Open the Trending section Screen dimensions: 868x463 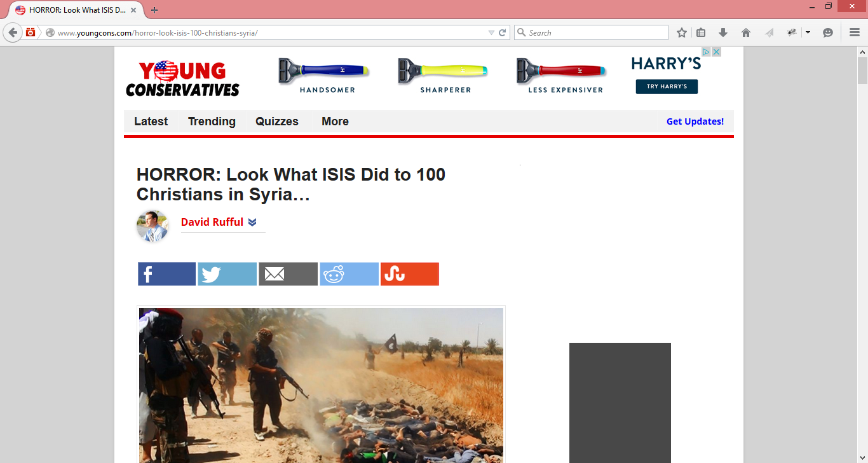pyautogui.click(x=212, y=121)
